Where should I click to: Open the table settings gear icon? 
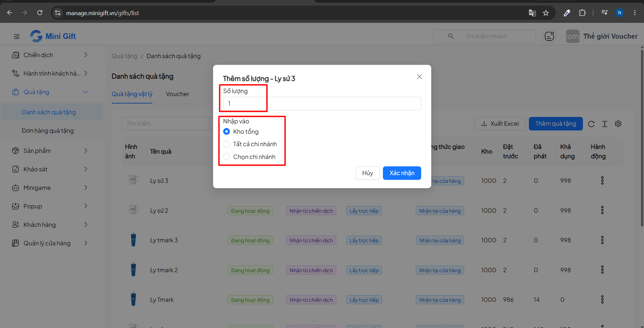(x=618, y=124)
